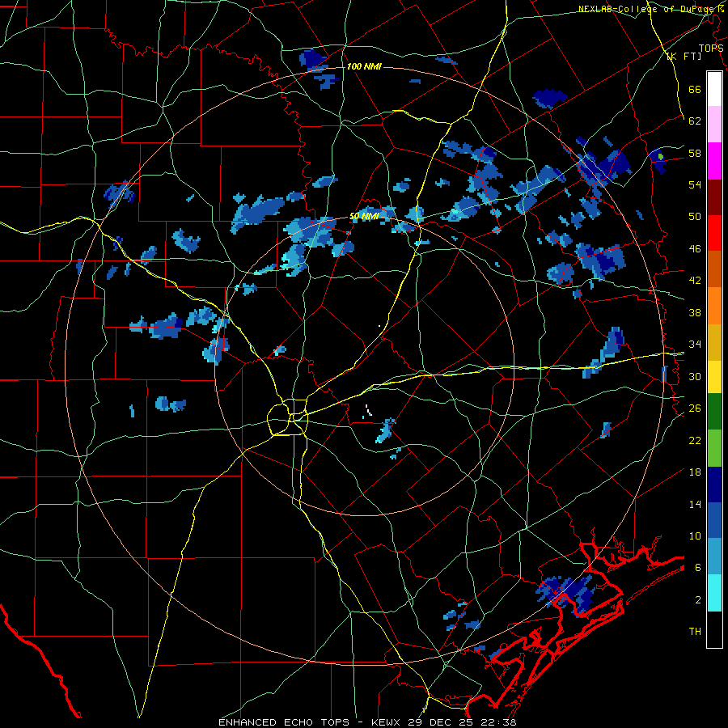Click the white swatch at top of legend
The width and height of the screenshot is (728, 728).
pyautogui.click(x=714, y=89)
